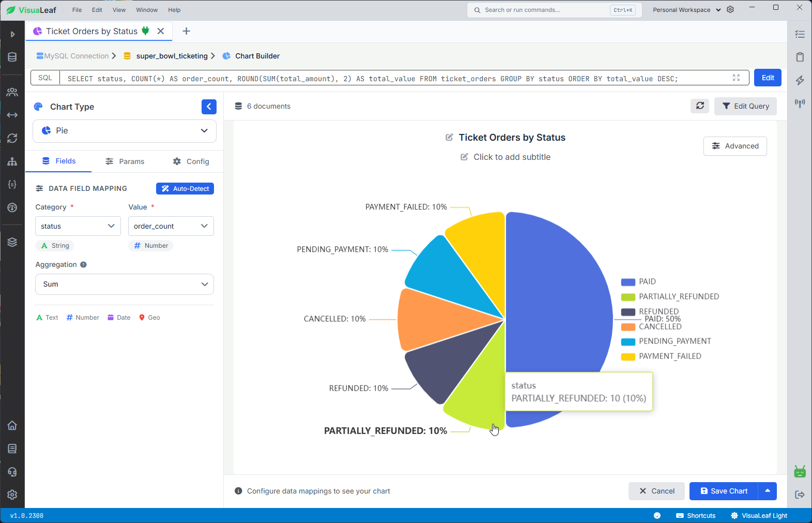Toggle PAYMENT_FAILED legend entry
The height and width of the screenshot is (523, 812).
click(x=661, y=356)
